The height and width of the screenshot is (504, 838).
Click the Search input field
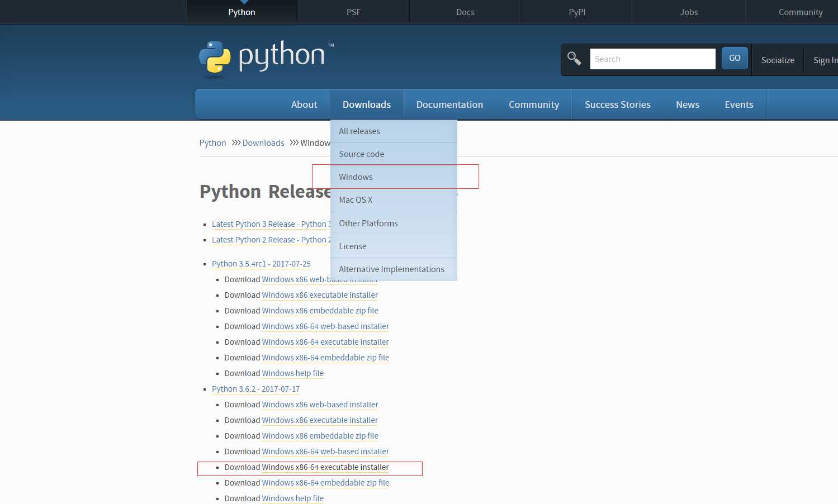(652, 59)
